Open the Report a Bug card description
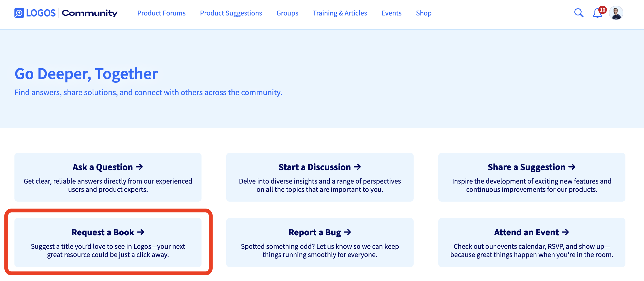 pos(320,251)
